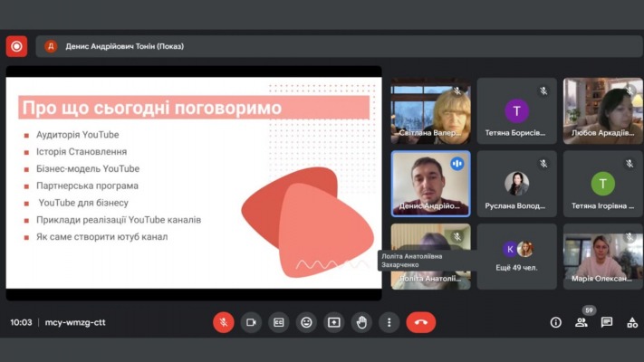Toggle the camera button

251,322
